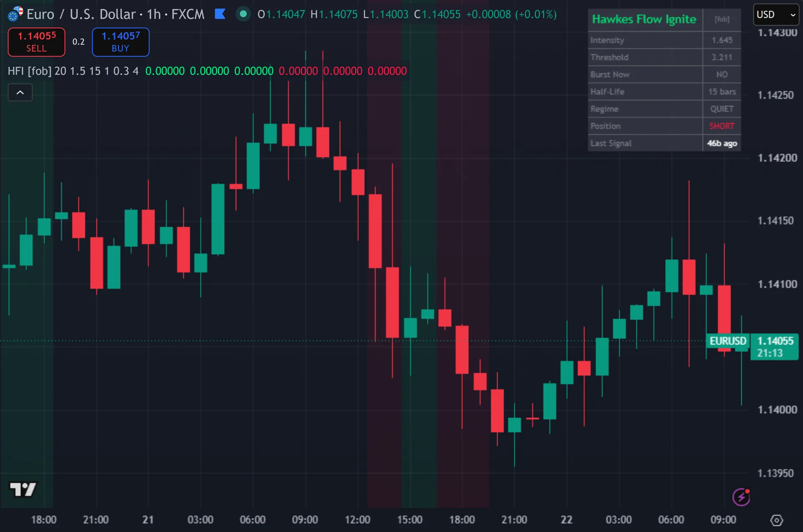Click the 1.14200 price scale label
This screenshot has height=532, width=803.
[777, 158]
